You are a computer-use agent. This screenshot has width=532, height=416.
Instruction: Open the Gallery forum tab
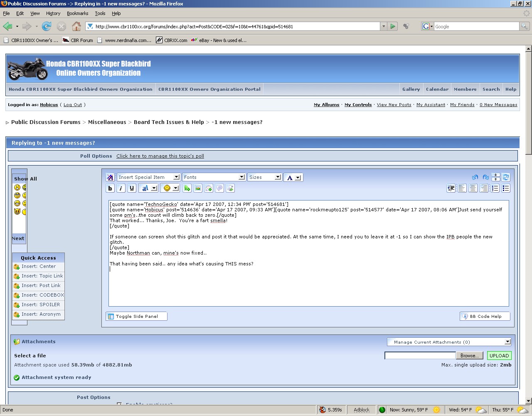[x=411, y=89]
